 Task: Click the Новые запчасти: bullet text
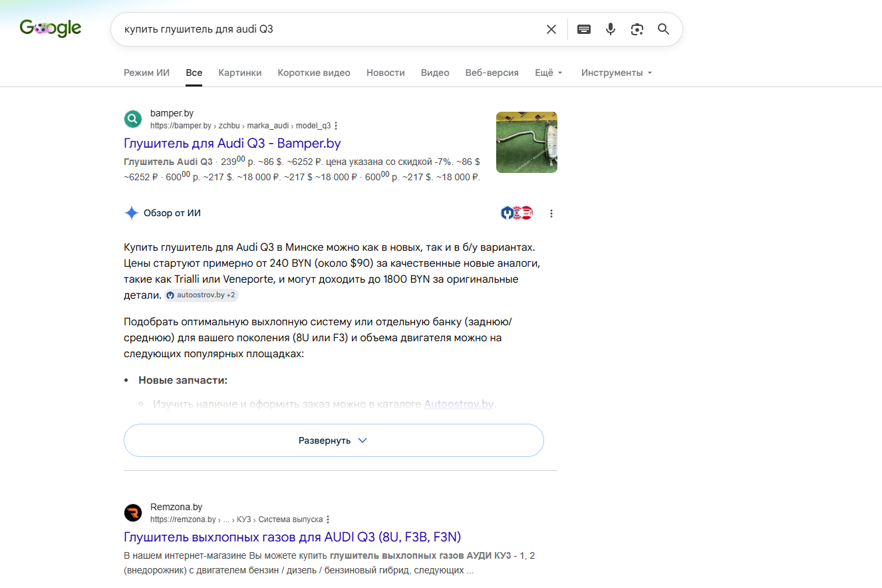tap(183, 380)
